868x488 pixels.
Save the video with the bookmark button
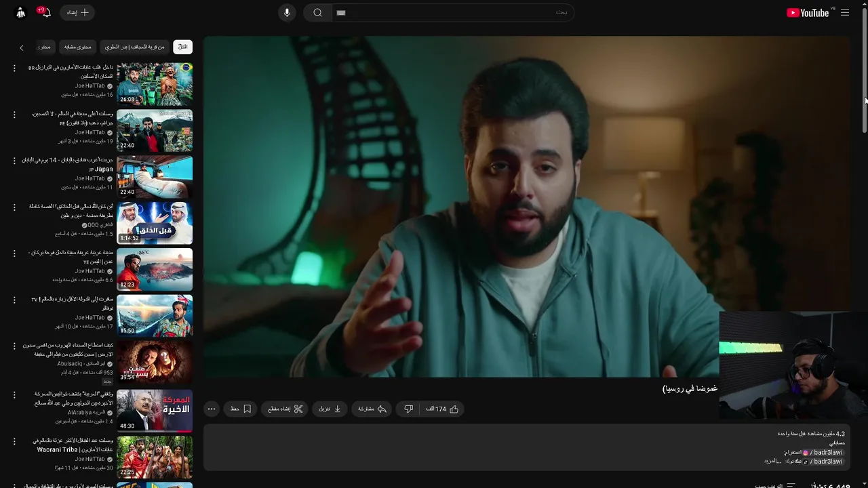241,409
